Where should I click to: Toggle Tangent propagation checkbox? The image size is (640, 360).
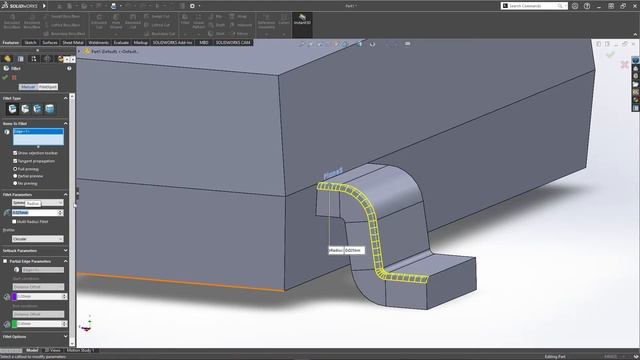coord(15,161)
